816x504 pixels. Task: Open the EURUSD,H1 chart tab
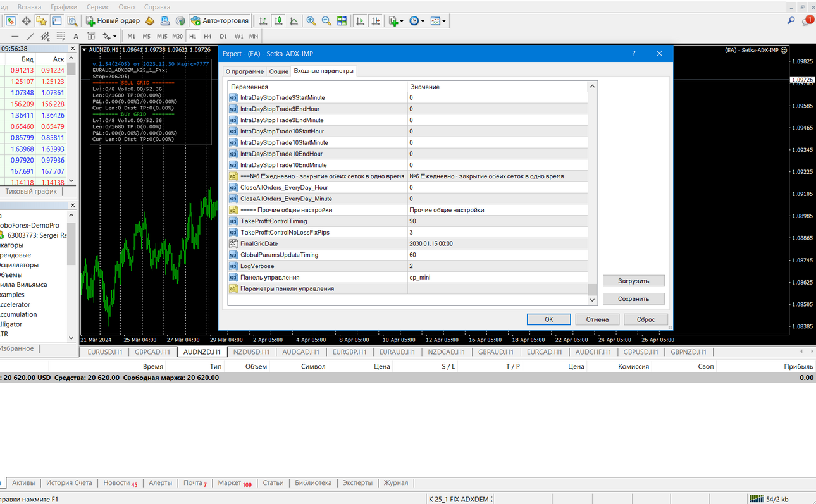[105, 352]
